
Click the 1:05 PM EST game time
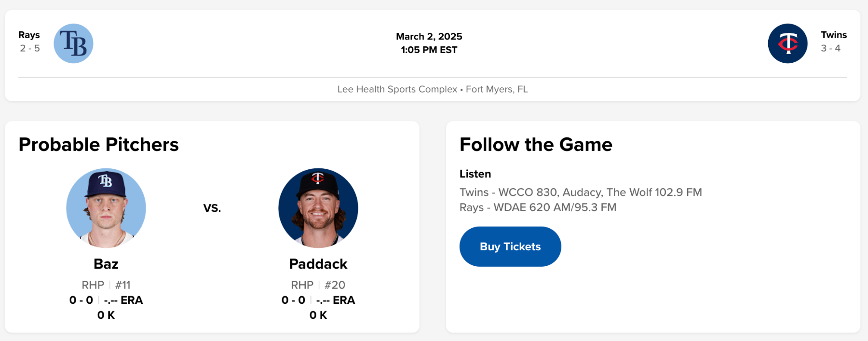429,50
